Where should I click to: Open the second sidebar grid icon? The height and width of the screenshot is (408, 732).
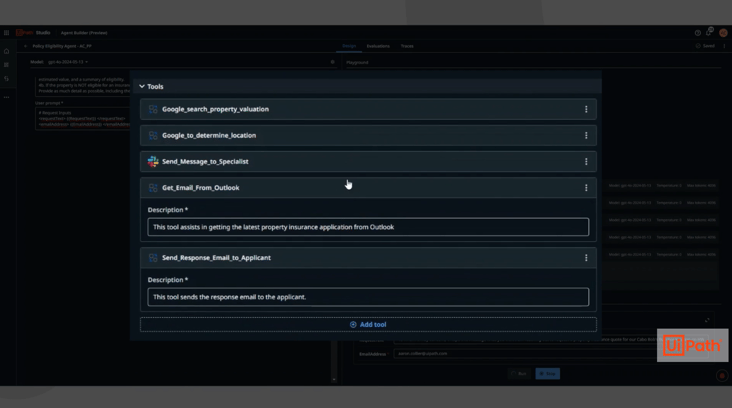(7, 65)
